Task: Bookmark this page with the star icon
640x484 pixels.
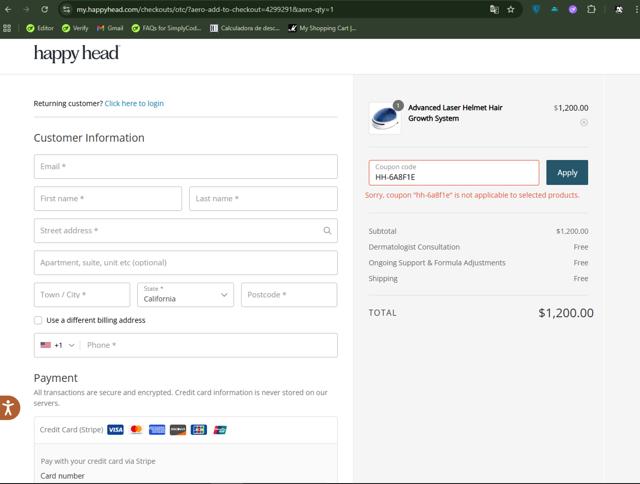Action: (511, 9)
